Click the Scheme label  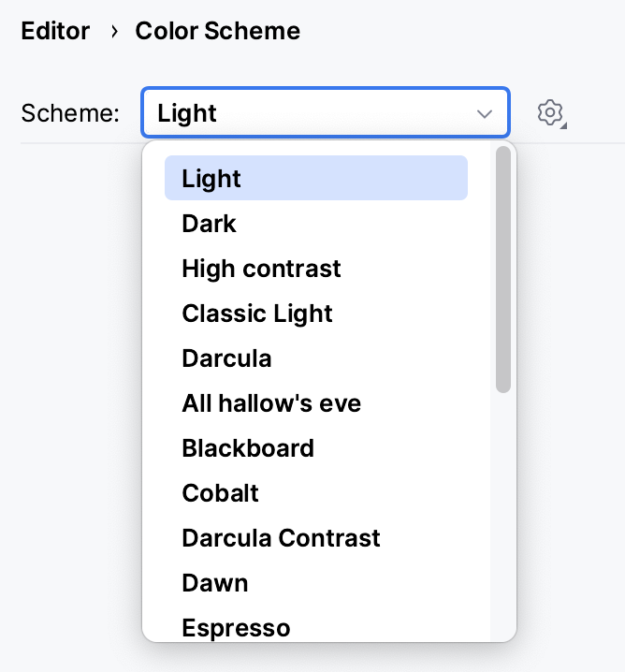pos(70,114)
